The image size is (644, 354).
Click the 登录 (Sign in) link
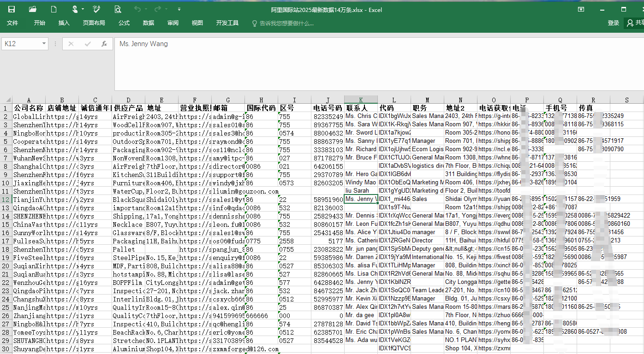click(x=614, y=23)
